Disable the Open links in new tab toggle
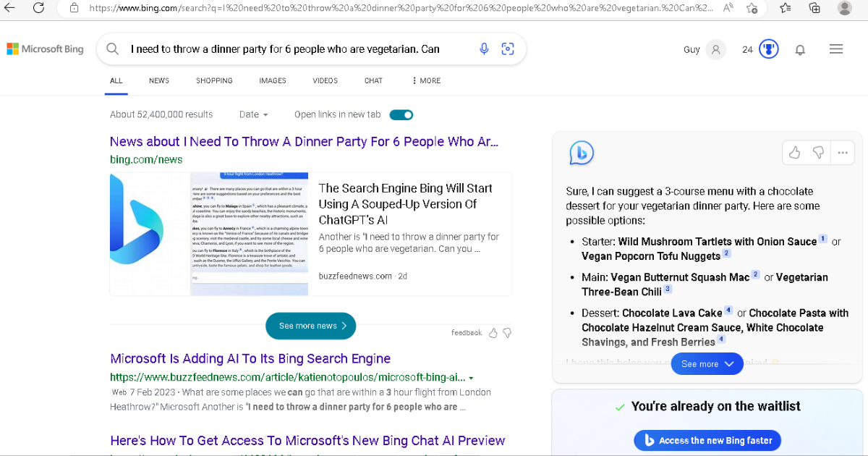This screenshot has width=868, height=456. 401,114
